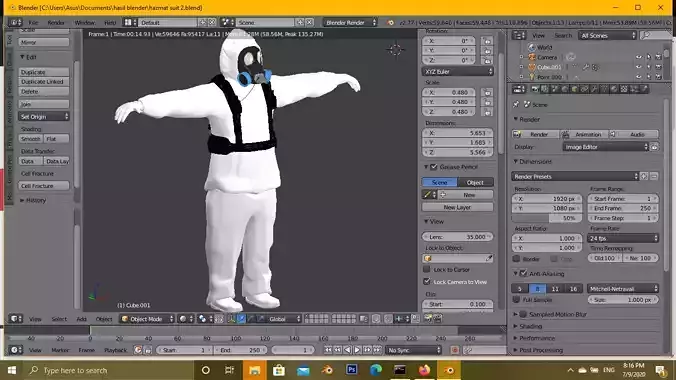Toggle the Grease Pencil checkbox
Screen dimensions: 676x380
click(x=434, y=166)
